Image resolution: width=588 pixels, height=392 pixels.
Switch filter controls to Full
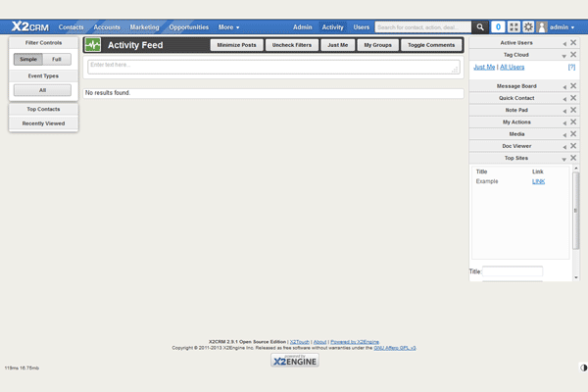56,60
